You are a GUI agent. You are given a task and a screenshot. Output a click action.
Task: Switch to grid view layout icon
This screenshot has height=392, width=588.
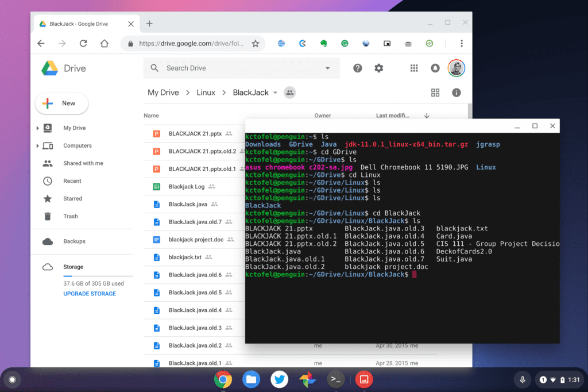coord(435,93)
